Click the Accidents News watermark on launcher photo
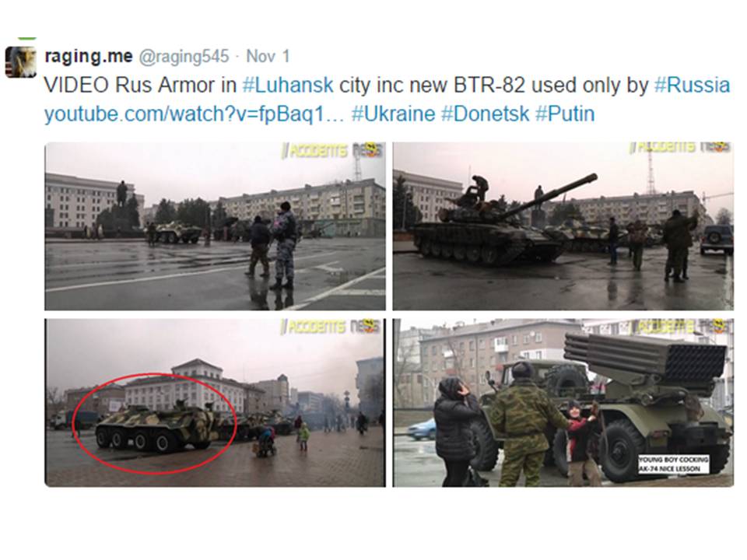 point(682,326)
